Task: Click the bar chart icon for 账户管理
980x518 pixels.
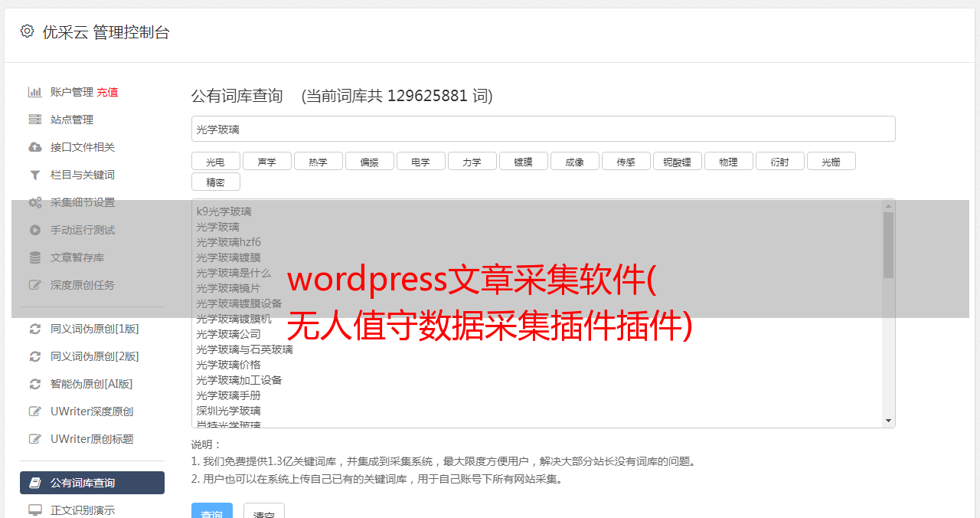Action: click(x=35, y=92)
